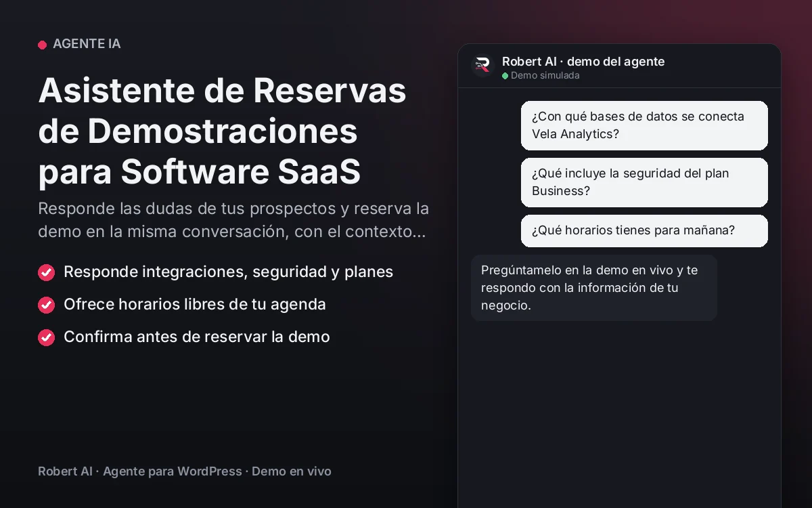812x508 pixels.
Task: Click checkmark icon beside Ofrece horarios libres
Action: click(x=46, y=305)
